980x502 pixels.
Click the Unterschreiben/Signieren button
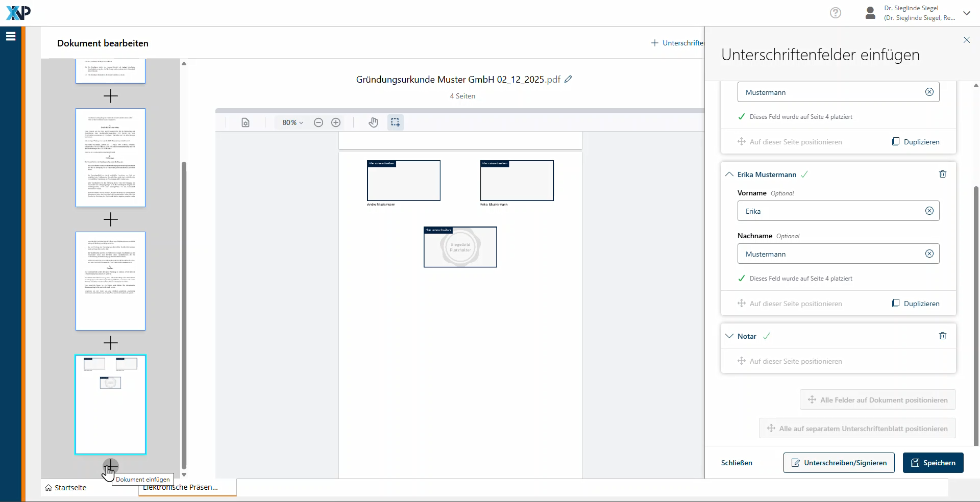click(839, 463)
